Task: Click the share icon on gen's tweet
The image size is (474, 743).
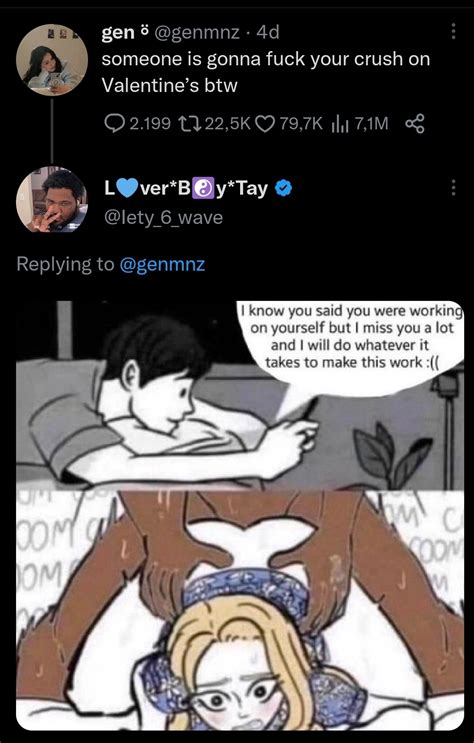Action: coord(415,124)
